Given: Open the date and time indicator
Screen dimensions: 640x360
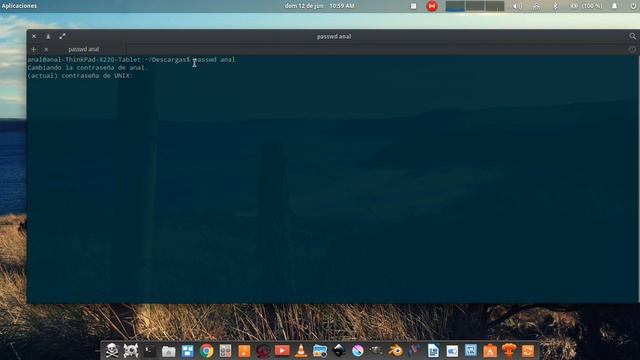Looking at the screenshot, I should (319, 6).
